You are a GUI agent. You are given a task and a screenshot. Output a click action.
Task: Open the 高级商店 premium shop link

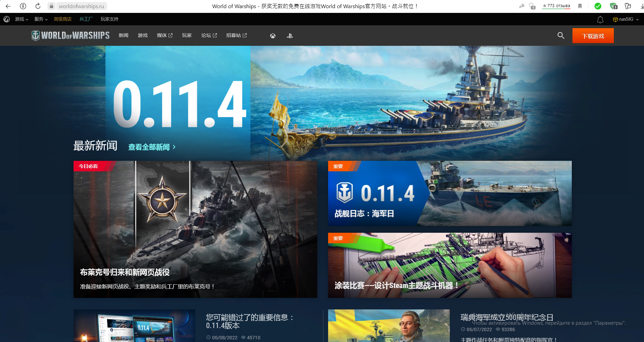coord(63,19)
